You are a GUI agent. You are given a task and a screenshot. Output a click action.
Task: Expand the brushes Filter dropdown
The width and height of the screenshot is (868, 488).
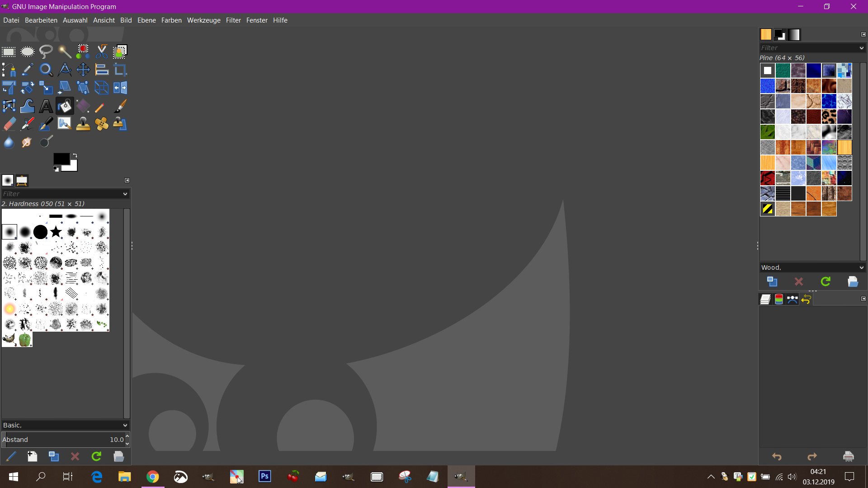pyautogui.click(x=125, y=194)
